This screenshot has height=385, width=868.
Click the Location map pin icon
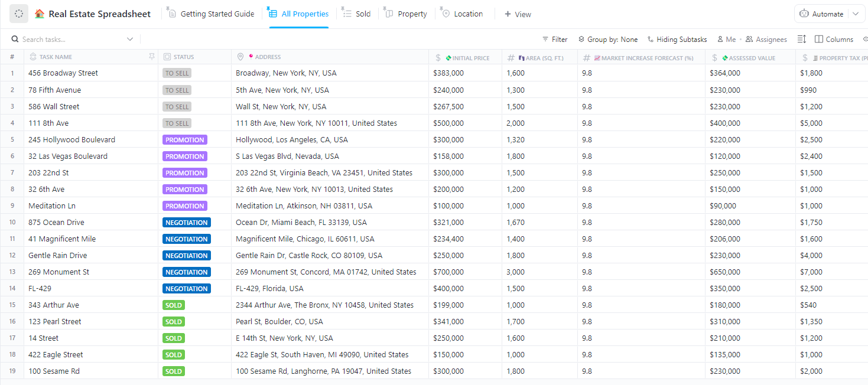coord(445,13)
